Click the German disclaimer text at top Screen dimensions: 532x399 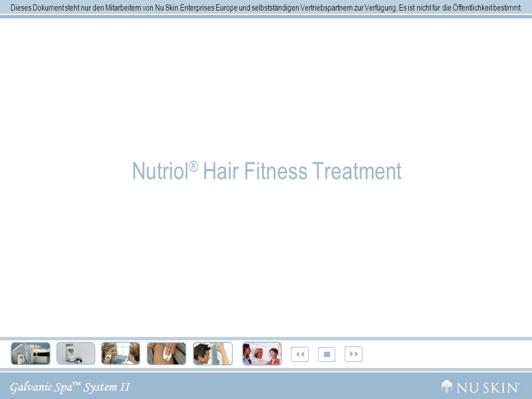click(266, 7)
